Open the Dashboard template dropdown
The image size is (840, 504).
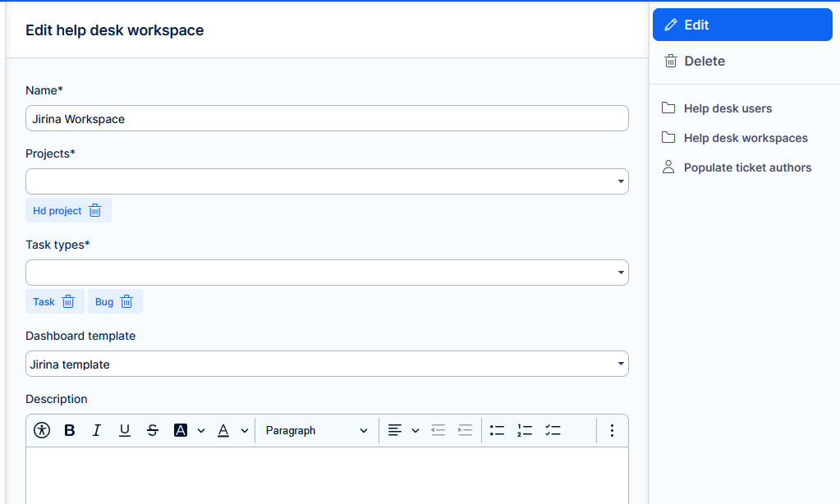(x=327, y=364)
